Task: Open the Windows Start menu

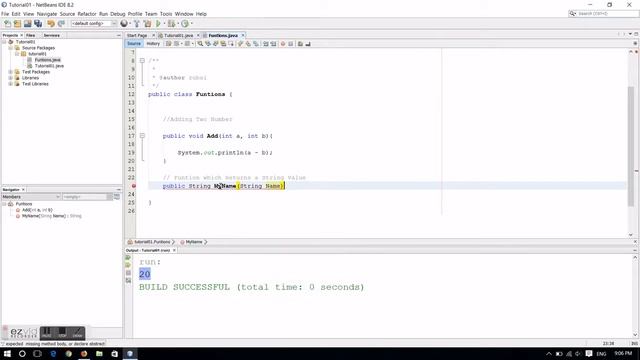Action: pos(7,354)
